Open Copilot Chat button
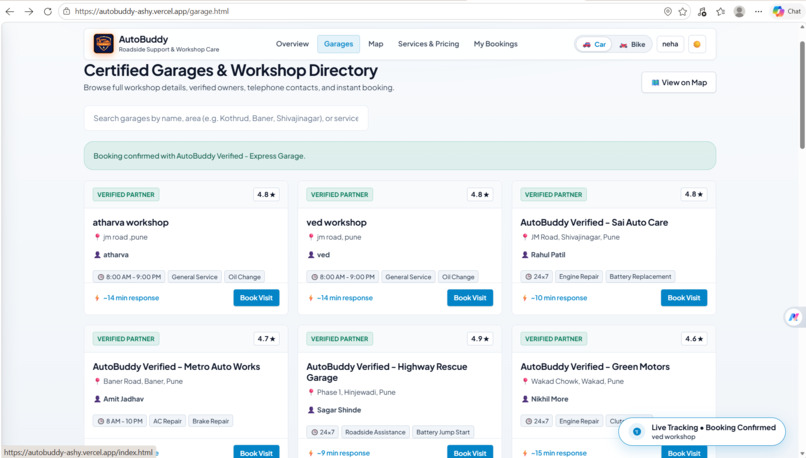 pyautogui.click(x=787, y=11)
